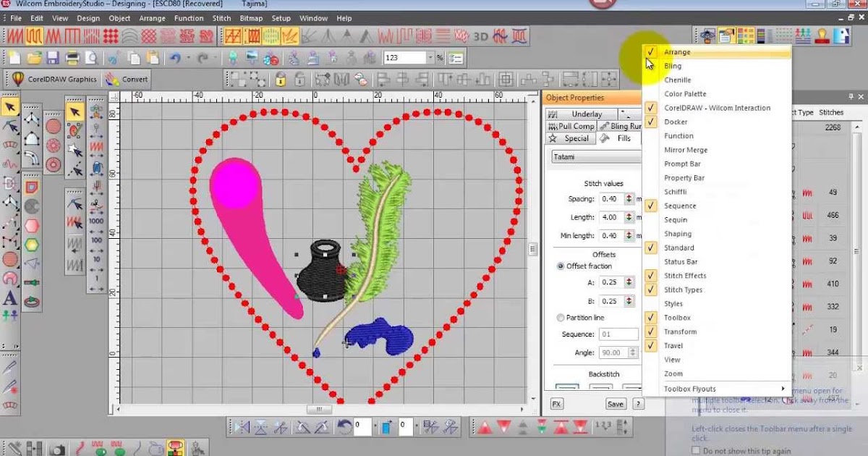Open the Bitmap menu

coord(251,18)
